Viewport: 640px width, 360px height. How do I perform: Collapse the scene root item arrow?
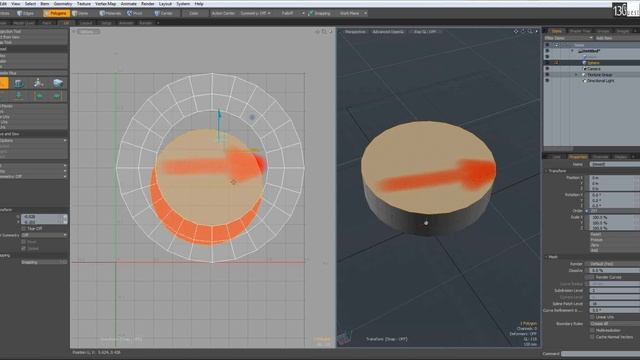click(572, 51)
